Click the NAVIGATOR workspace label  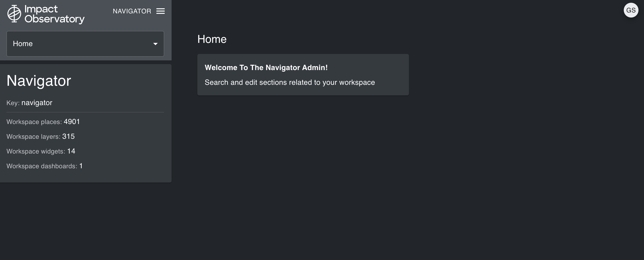pyautogui.click(x=132, y=11)
